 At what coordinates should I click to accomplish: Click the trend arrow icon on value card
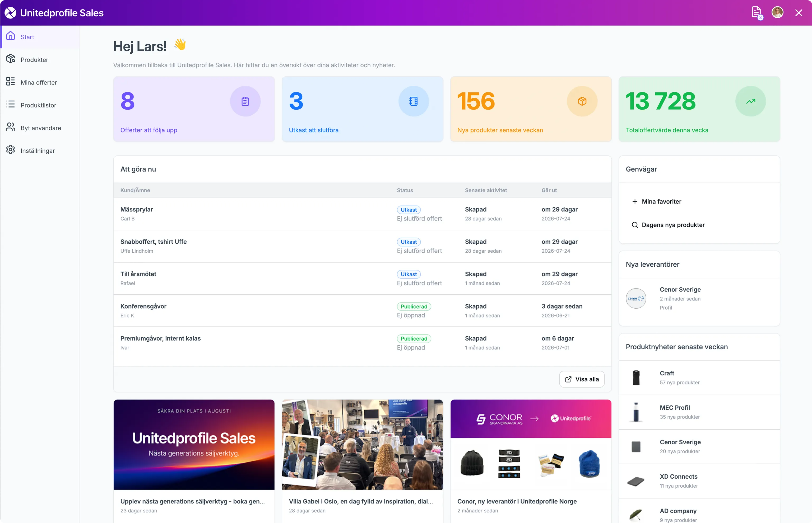click(x=750, y=101)
